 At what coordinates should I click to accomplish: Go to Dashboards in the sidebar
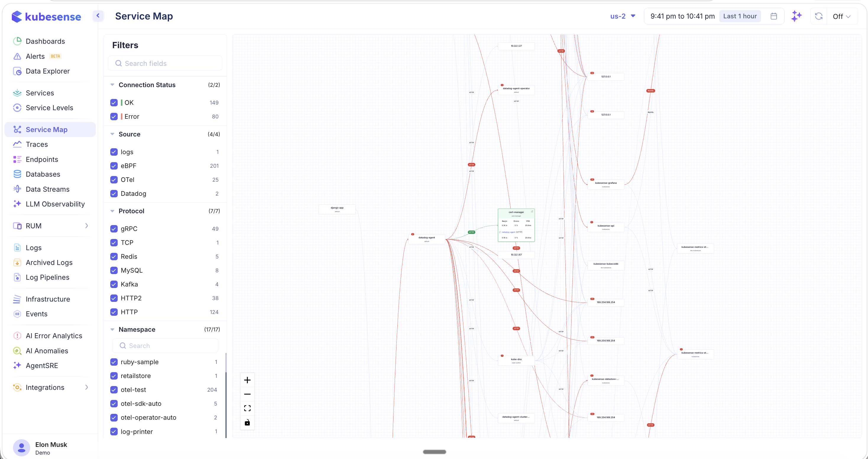click(46, 41)
